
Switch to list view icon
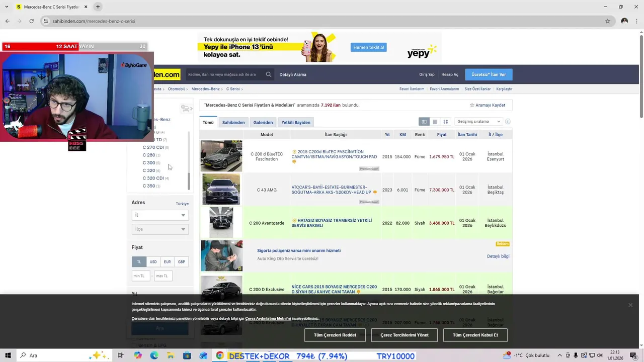pos(435,122)
